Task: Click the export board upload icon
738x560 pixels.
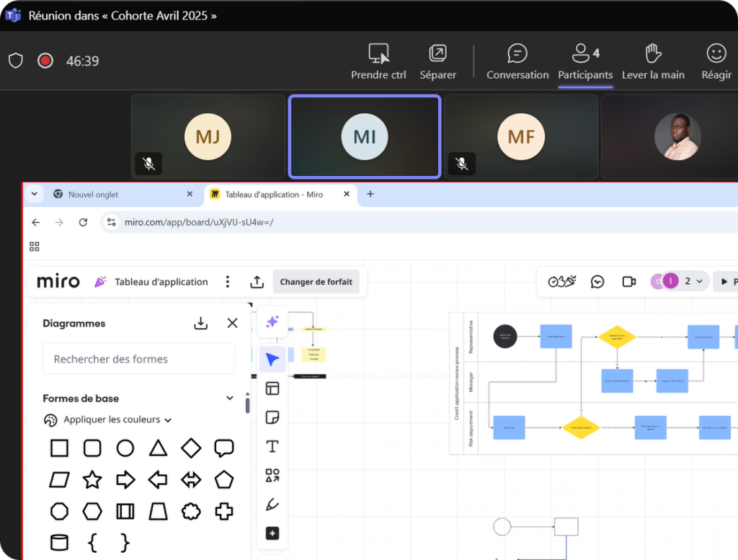Action: pyautogui.click(x=257, y=282)
